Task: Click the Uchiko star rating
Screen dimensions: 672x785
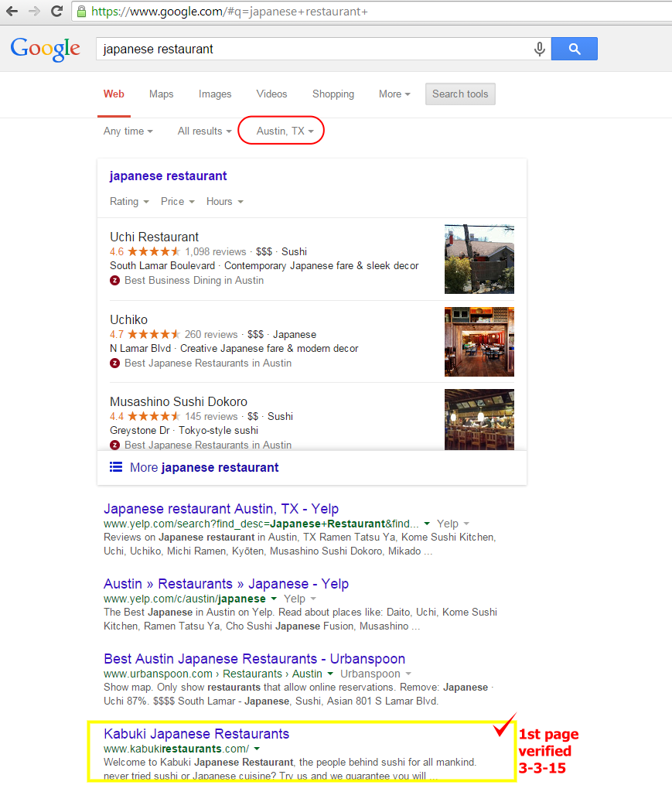Action: 154,334
